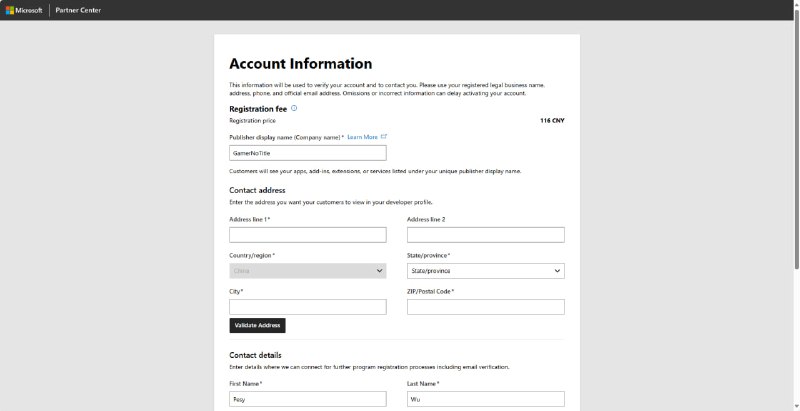Click the Account Information heading

click(300, 64)
